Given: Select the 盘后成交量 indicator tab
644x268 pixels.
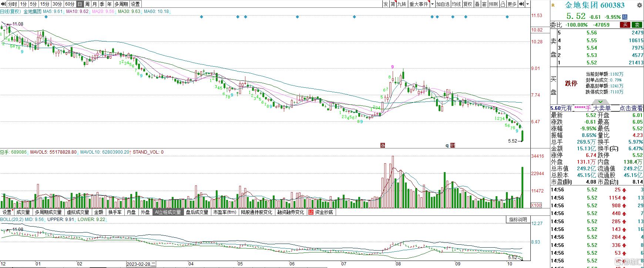Looking at the screenshot, I should click(x=198, y=212).
